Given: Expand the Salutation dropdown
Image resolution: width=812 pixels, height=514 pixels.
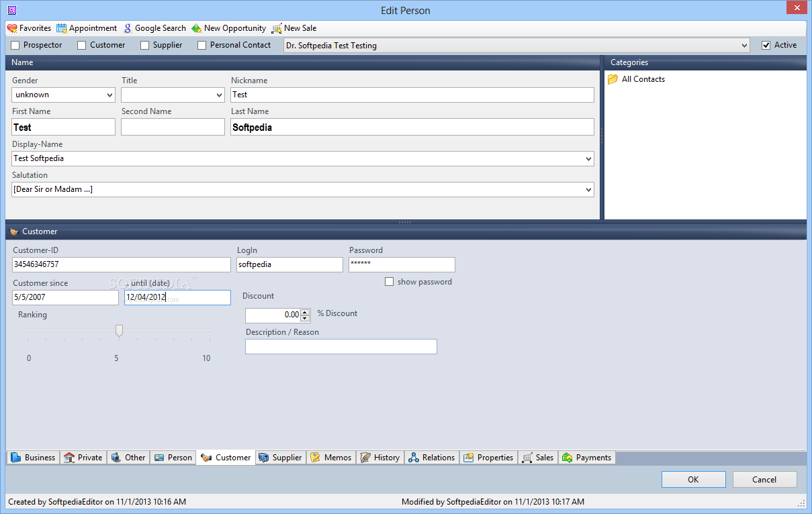Looking at the screenshot, I should [x=588, y=190].
